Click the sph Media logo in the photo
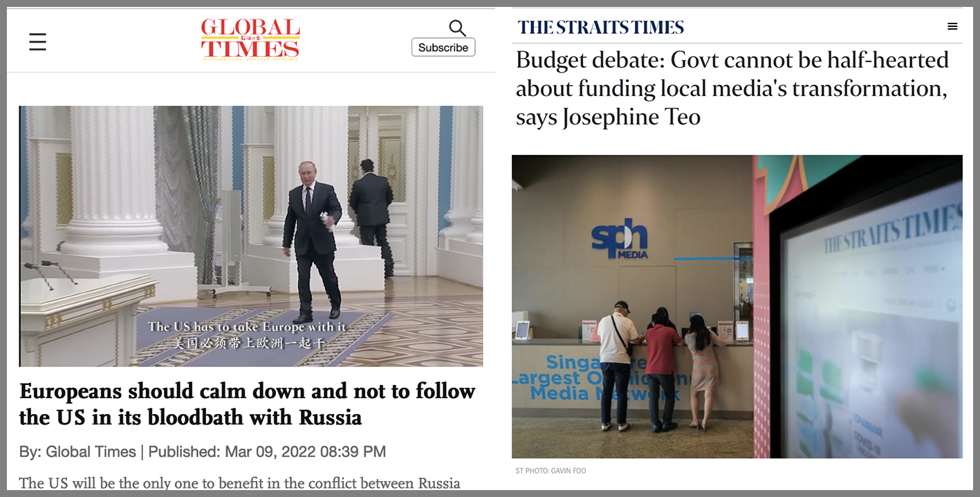 click(620, 238)
